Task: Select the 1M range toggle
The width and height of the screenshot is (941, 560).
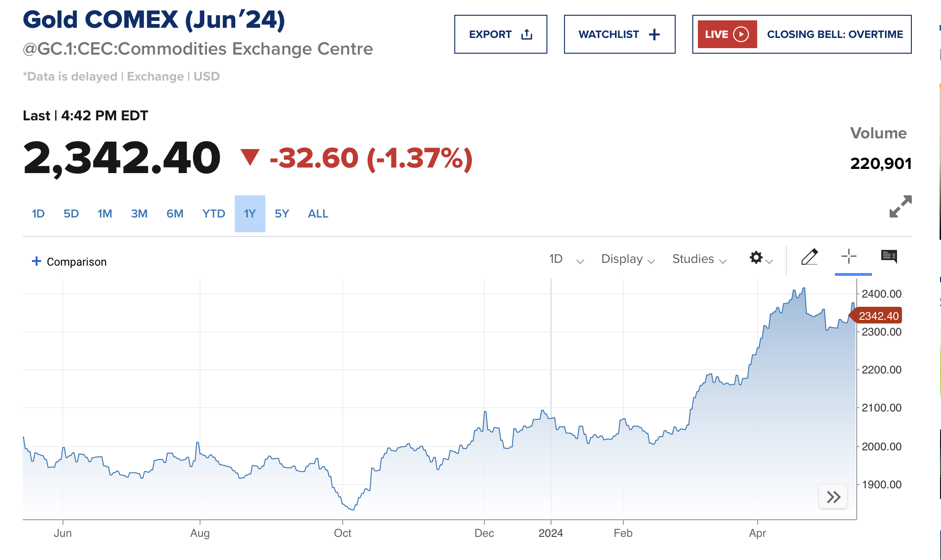Action: click(x=105, y=214)
